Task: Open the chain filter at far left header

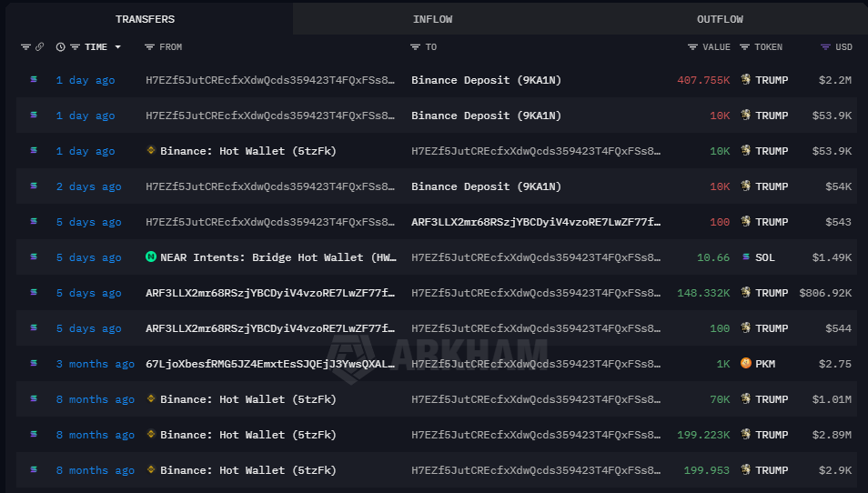Action: 25,46
